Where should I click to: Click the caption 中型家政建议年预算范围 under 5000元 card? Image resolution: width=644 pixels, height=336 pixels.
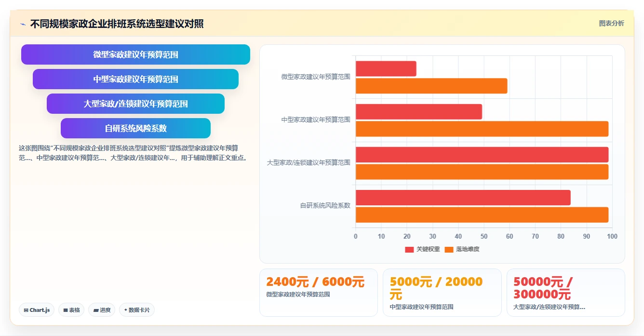tap(421, 307)
